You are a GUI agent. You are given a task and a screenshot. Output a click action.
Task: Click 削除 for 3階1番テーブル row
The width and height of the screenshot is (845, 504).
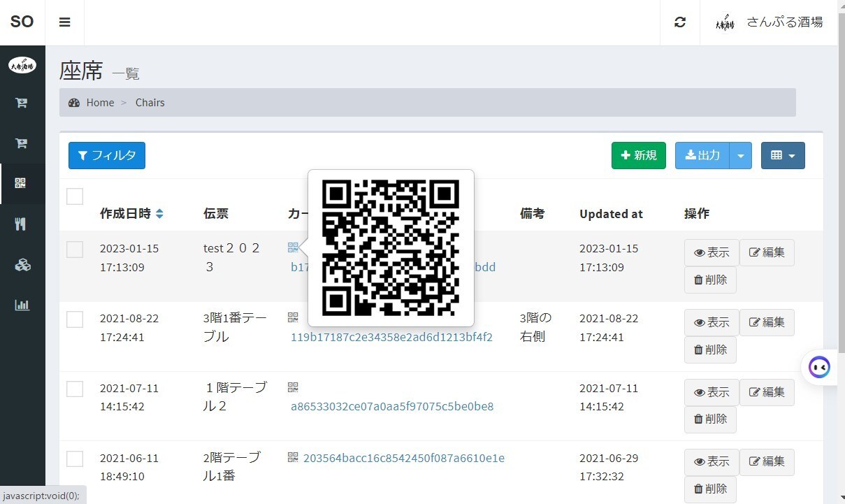[x=710, y=350]
